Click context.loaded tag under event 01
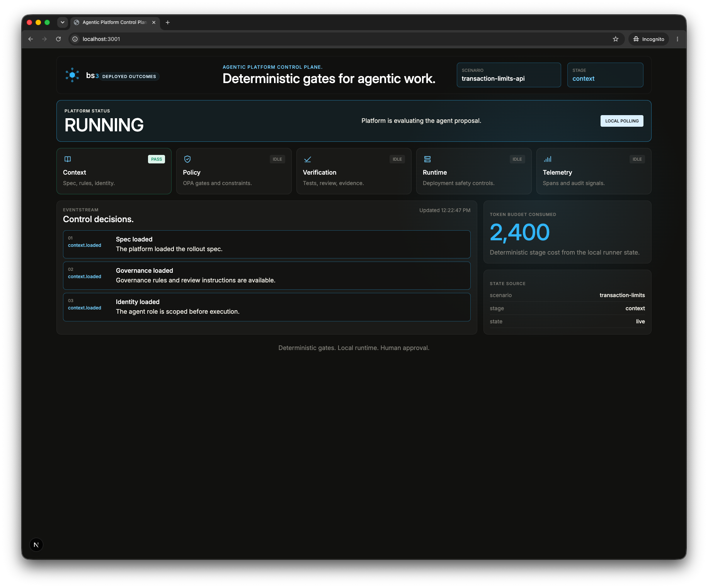 (x=85, y=245)
